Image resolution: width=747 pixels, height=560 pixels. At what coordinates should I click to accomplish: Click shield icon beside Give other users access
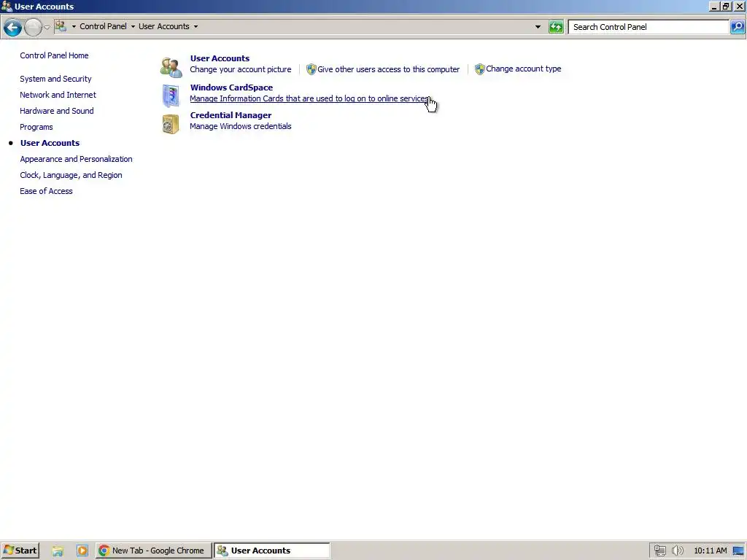[x=311, y=69]
